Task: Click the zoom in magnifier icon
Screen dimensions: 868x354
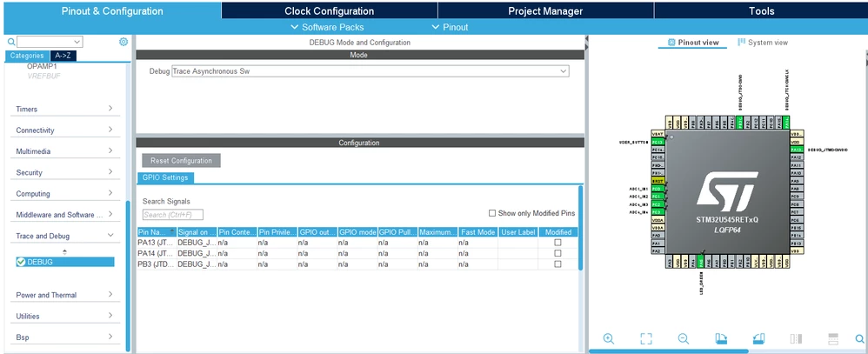Action: (x=608, y=338)
